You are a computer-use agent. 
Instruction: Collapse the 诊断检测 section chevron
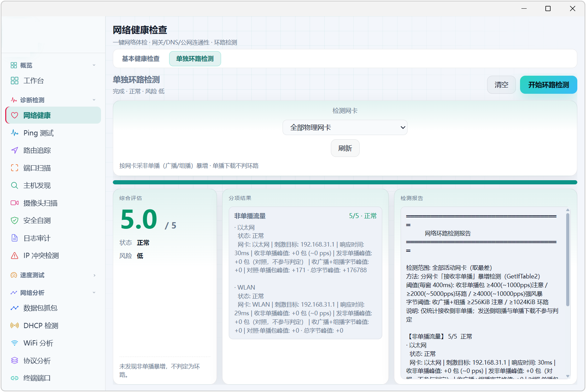coord(94,100)
